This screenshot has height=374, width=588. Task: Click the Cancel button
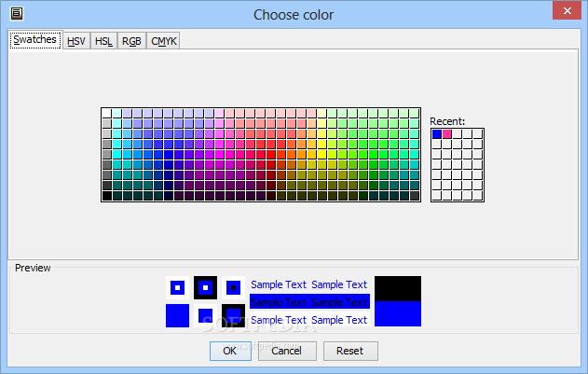287,351
